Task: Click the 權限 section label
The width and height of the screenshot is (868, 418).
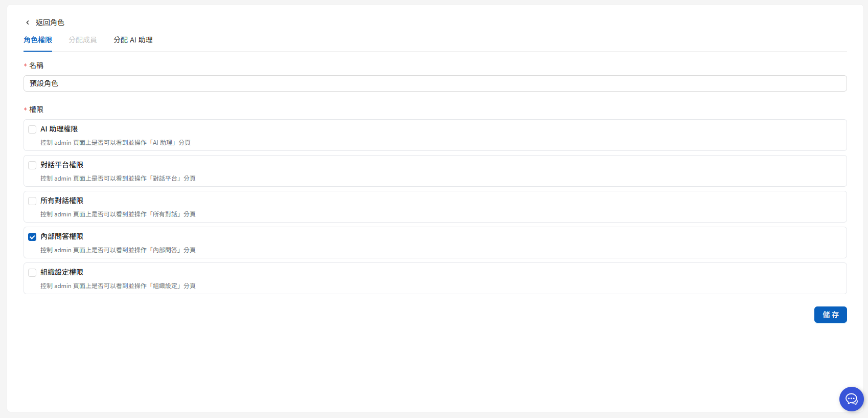Action: pos(36,109)
